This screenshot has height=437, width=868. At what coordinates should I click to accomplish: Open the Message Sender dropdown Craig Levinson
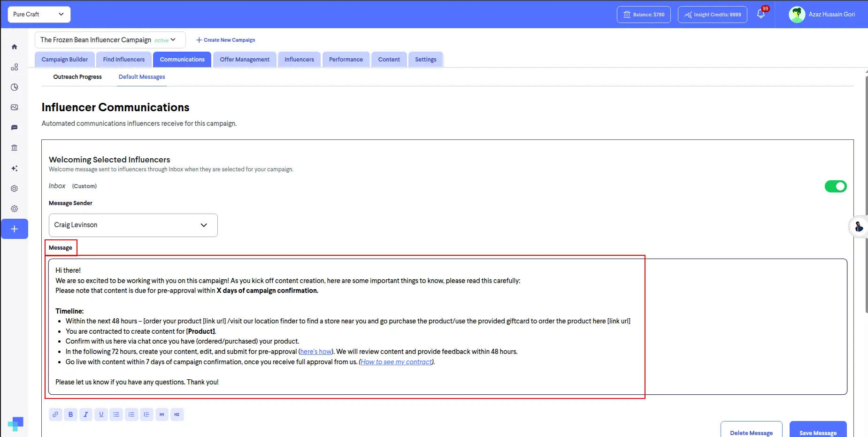coord(133,225)
